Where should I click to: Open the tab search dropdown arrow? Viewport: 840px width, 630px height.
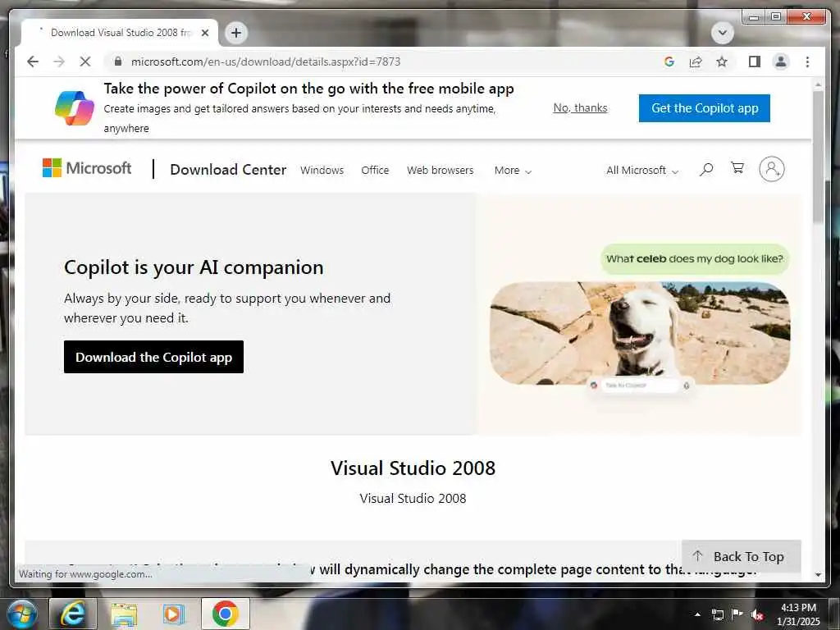click(x=722, y=33)
